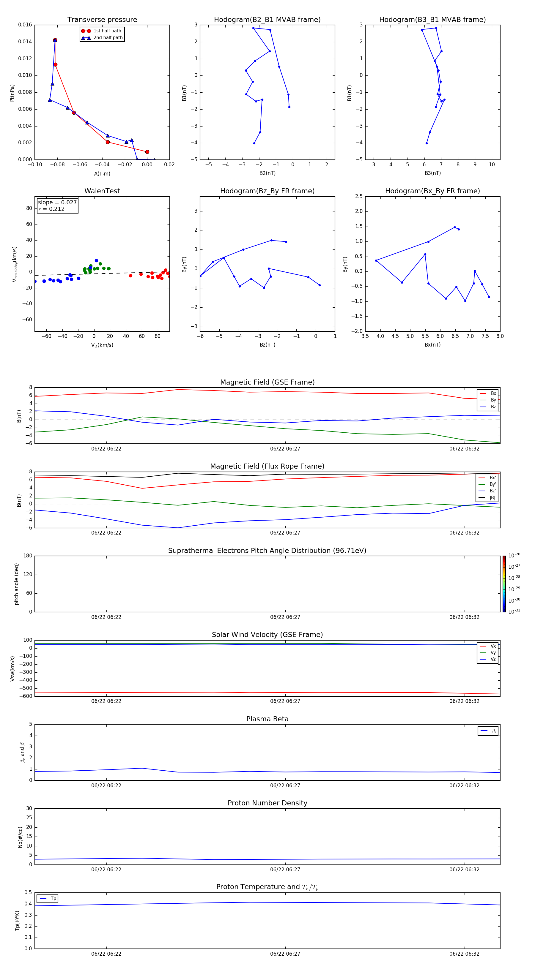The image size is (535, 980).
Task: Click the "Bx(nT)" x-axis label
Action: point(432,345)
